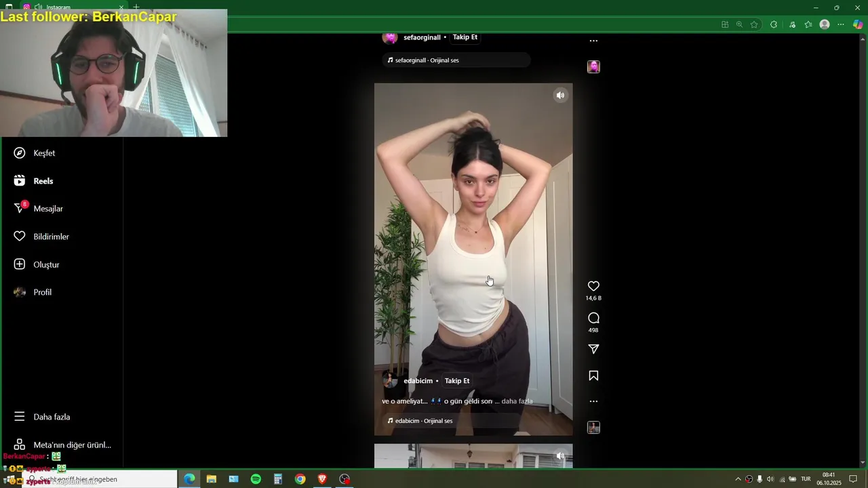Viewport: 868px width, 488px height.
Task: Open more options dots beside the sefaorginall reel
Action: [x=593, y=41]
